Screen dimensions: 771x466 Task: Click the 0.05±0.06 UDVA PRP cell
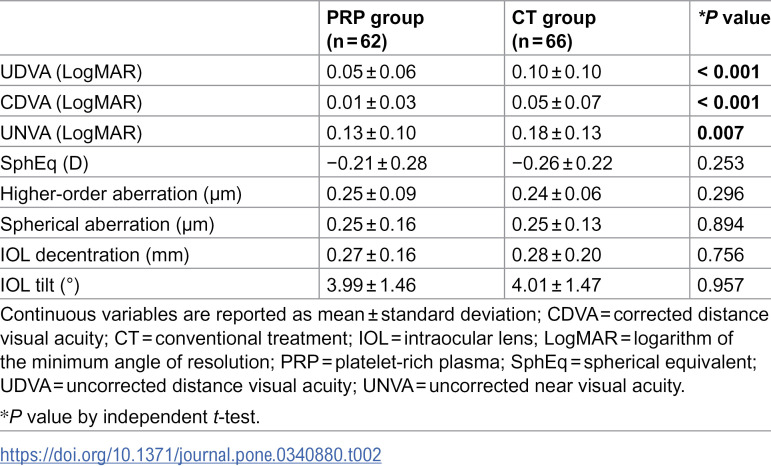[x=371, y=72]
